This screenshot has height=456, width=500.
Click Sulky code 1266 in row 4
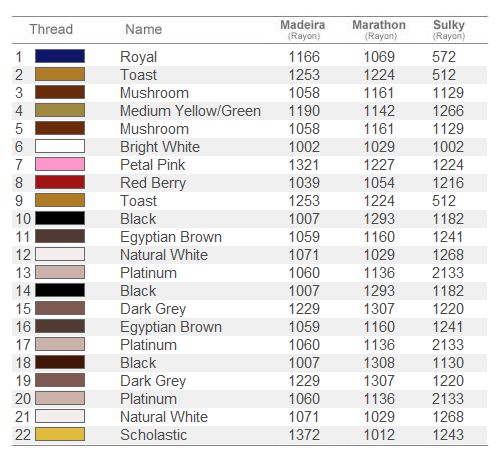[448, 111]
